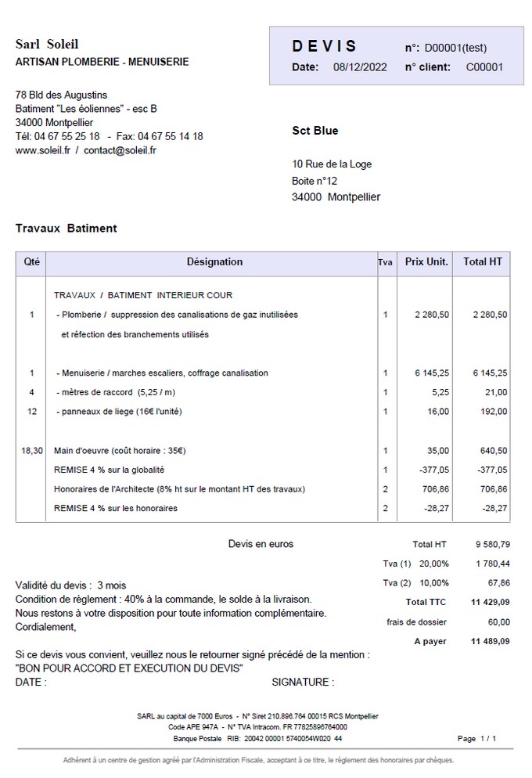This screenshot has width=532, height=778.
Task: Click the 'Total HT' column header
Action: (x=483, y=262)
